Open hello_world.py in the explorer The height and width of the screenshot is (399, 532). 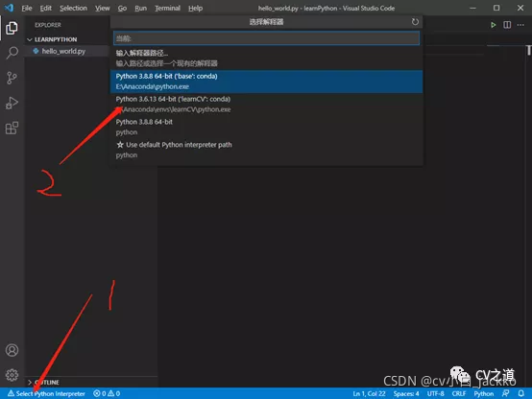click(x=63, y=51)
